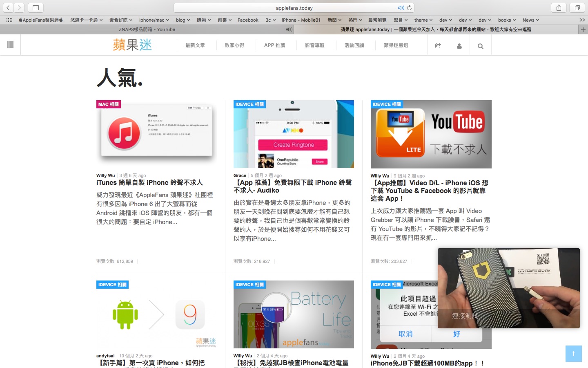Expand the 創業 bookmark folder

pyautogui.click(x=225, y=20)
